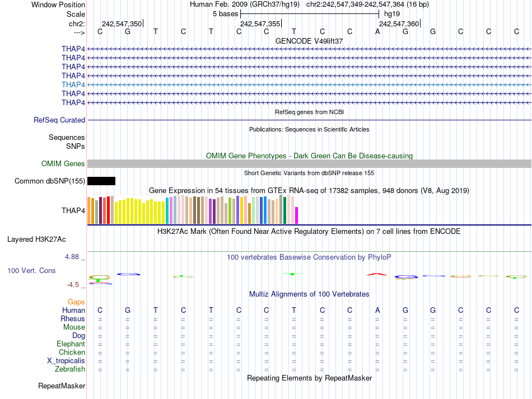Click the magenta bar ending the GTEx chart
The image size is (532, 399).
pyautogui.click(x=297, y=215)
